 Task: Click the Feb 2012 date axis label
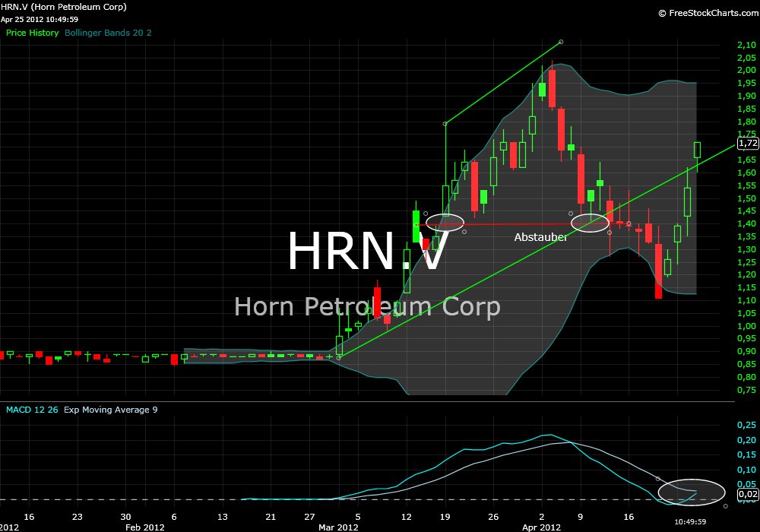point(145,527)
